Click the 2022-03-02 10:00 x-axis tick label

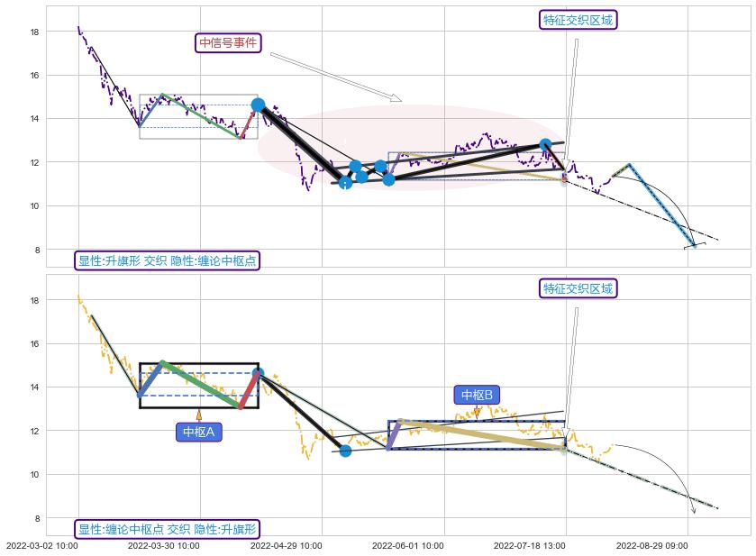point(41,545)
